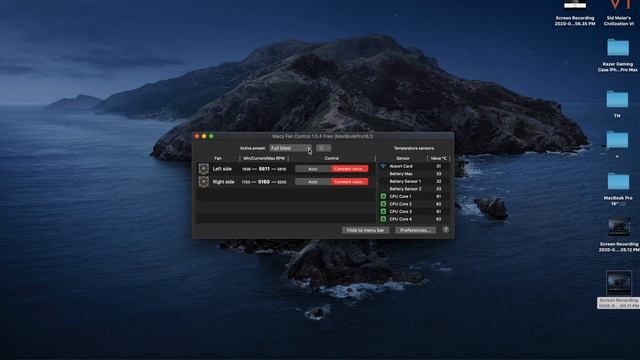Select the MacBook Pro 16" desktop folder
The height and width of the screenshot is (360, 640).
coord(618,182)
